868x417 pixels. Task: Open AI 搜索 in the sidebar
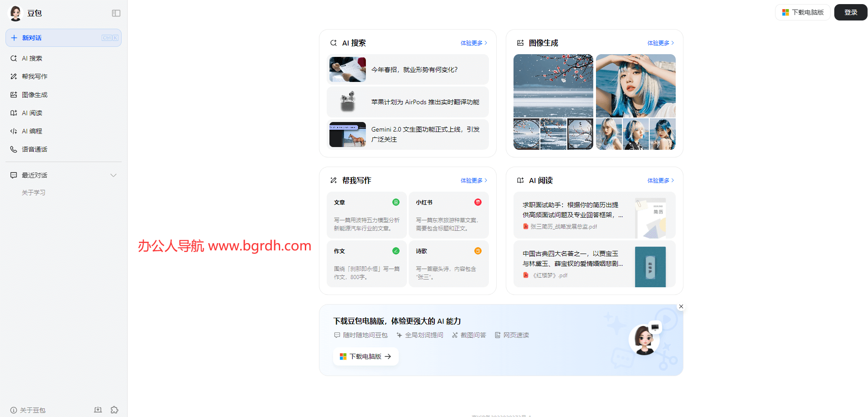pyautogui.click(x=63, y=58)
